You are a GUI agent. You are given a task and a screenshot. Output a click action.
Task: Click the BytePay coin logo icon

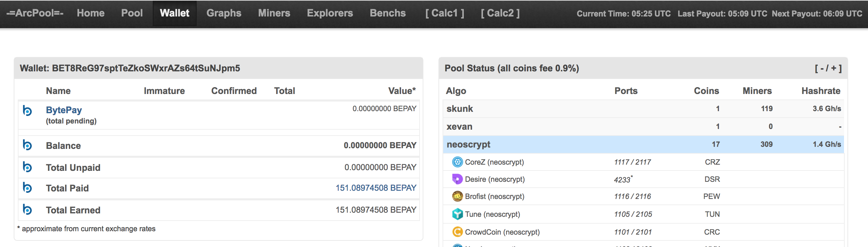click(x=27, y=111)
